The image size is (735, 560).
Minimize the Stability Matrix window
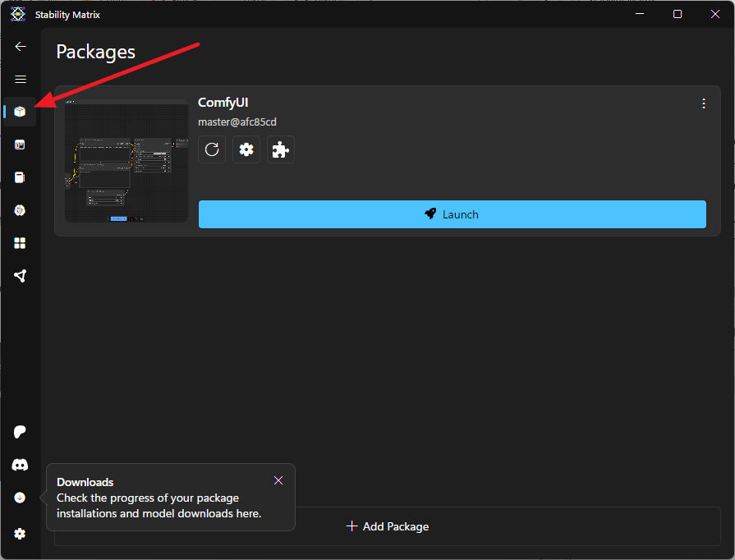640,15
